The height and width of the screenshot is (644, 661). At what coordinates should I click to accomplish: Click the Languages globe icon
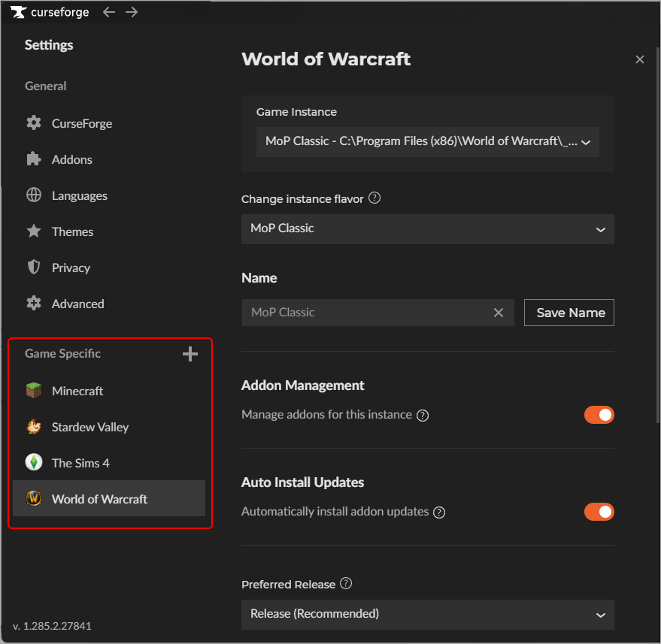click(34, 195)
